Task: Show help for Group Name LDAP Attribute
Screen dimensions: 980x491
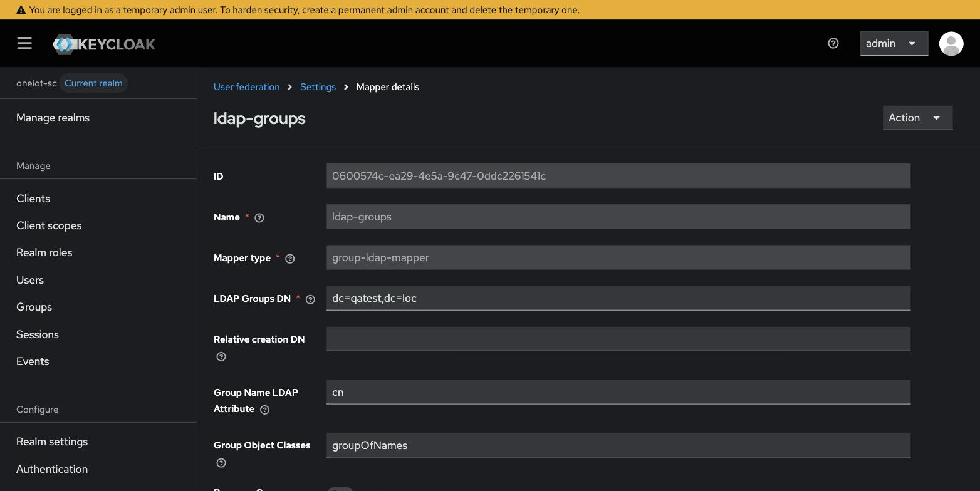Action: [x=265, y=410]
